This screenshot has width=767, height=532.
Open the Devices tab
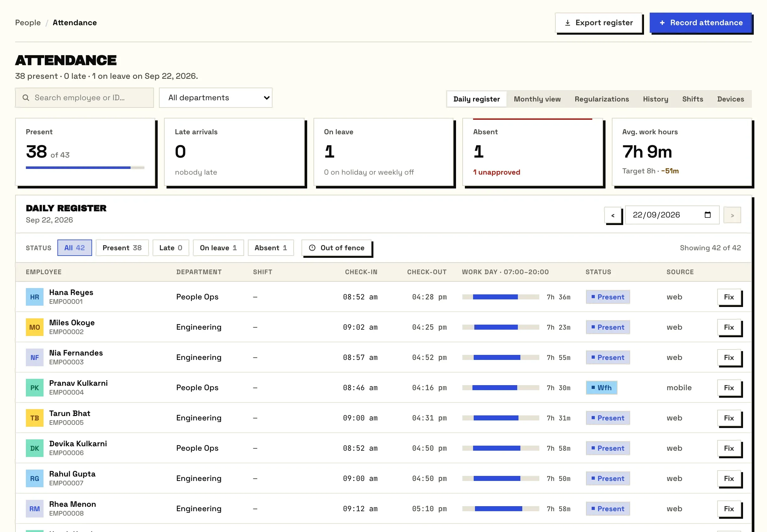[x=731, y=99]
